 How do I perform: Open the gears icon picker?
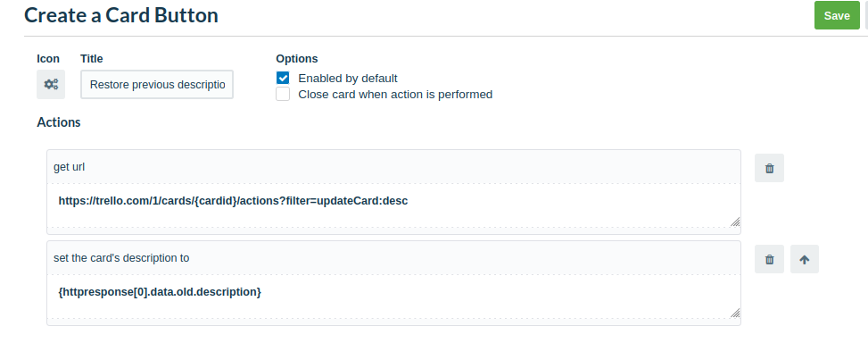[51, 84]
